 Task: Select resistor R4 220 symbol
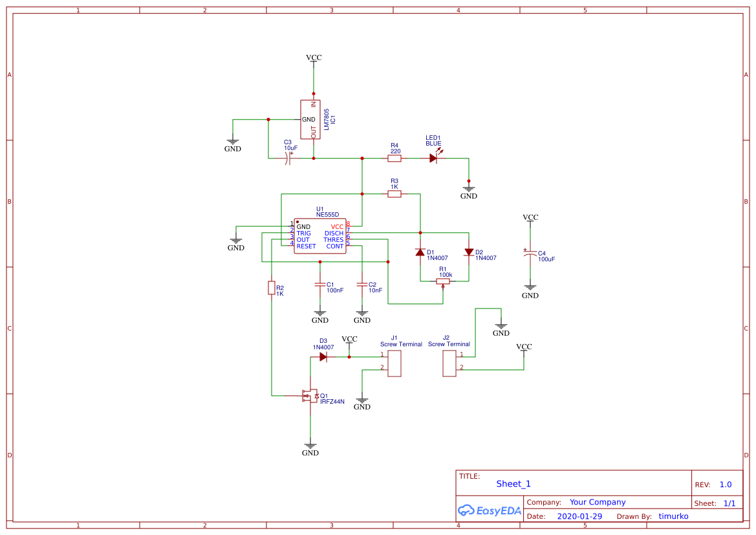point(395,157)
